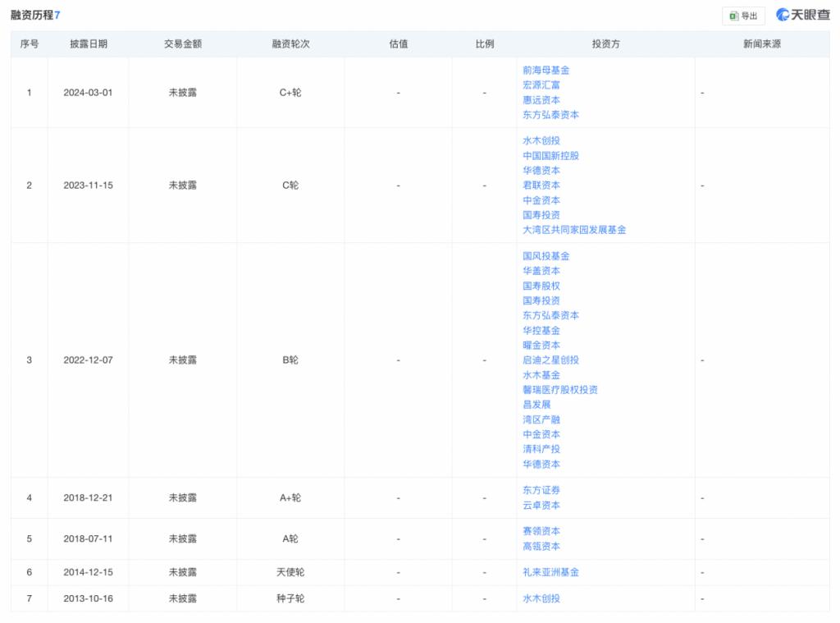Click the B轮 round cell
The image size is (840, 623).
coord(290,360)
